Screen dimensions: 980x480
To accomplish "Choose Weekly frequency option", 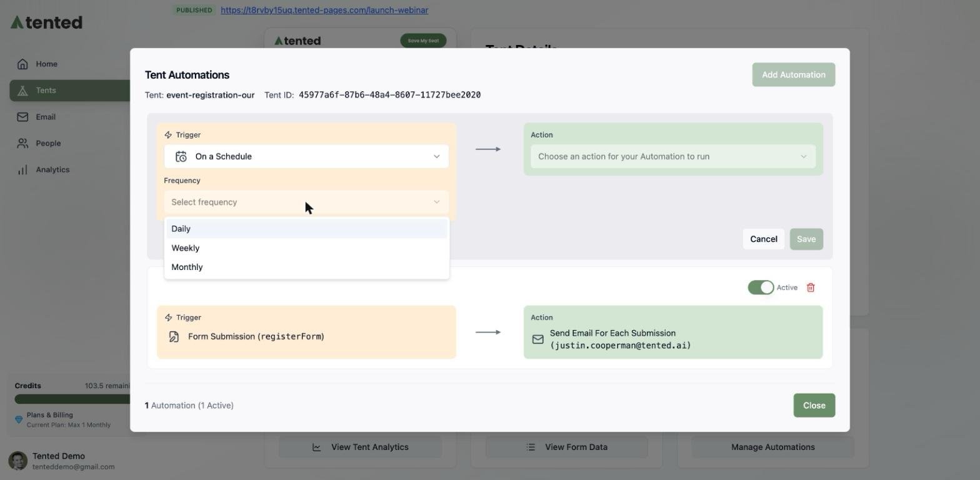I will click(x=306, y=248).
